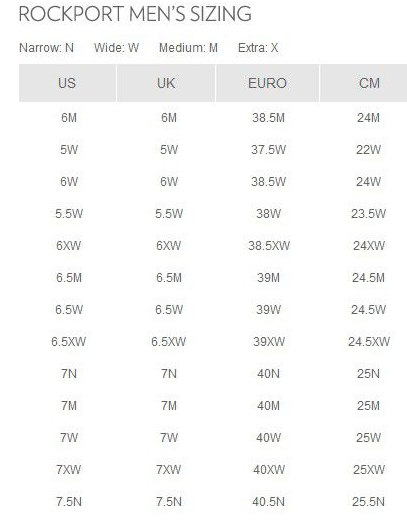407x527 pixels.
Task: Select the 24.5XW CM value
Action: [369, 341]
